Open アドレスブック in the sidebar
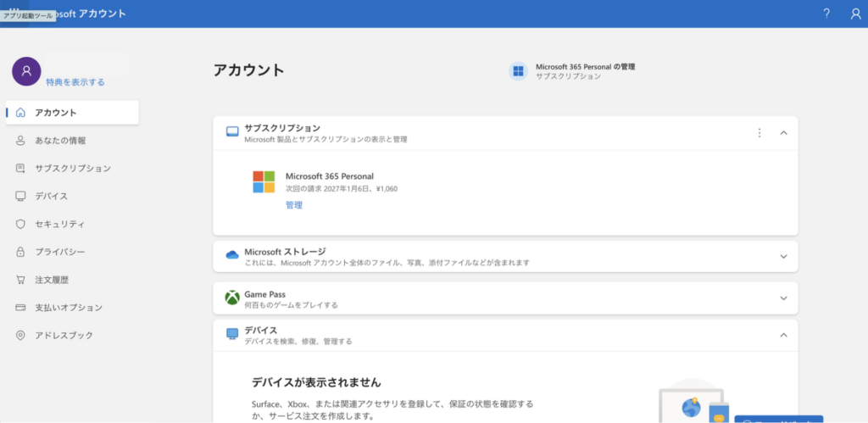868x423 pixels. (x=64, y=336)
